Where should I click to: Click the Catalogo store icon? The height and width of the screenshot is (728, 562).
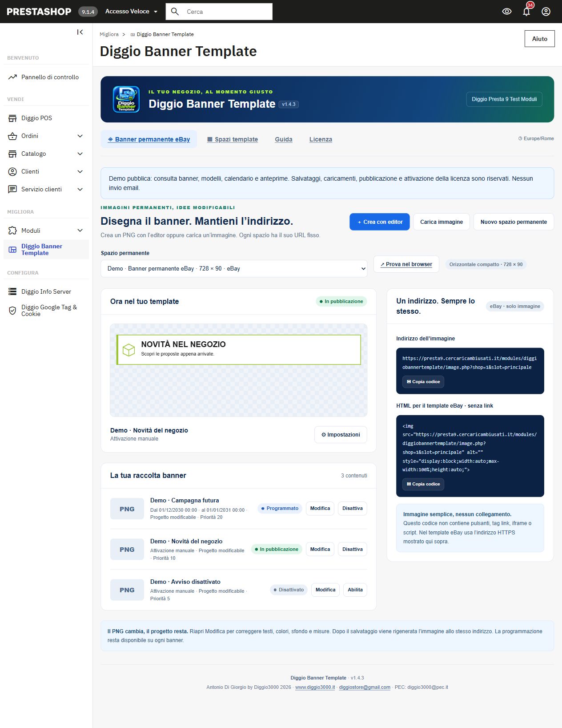[x=12, y=154]
